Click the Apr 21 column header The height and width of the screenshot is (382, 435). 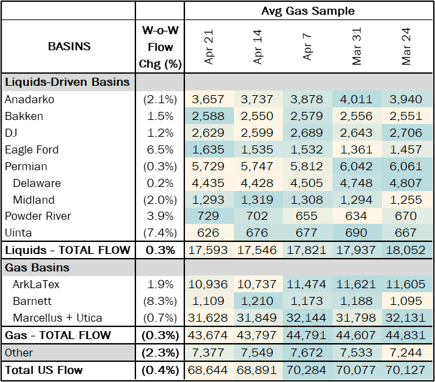pos(209,47)
